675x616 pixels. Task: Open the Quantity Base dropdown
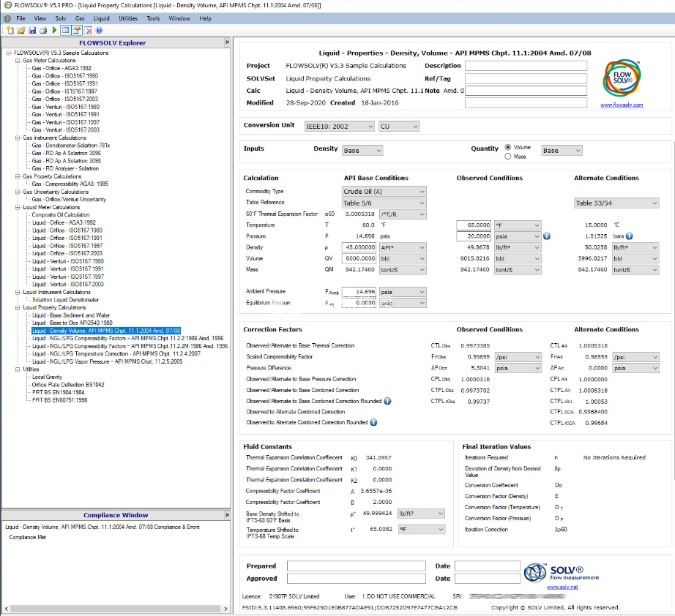point(562,151)
